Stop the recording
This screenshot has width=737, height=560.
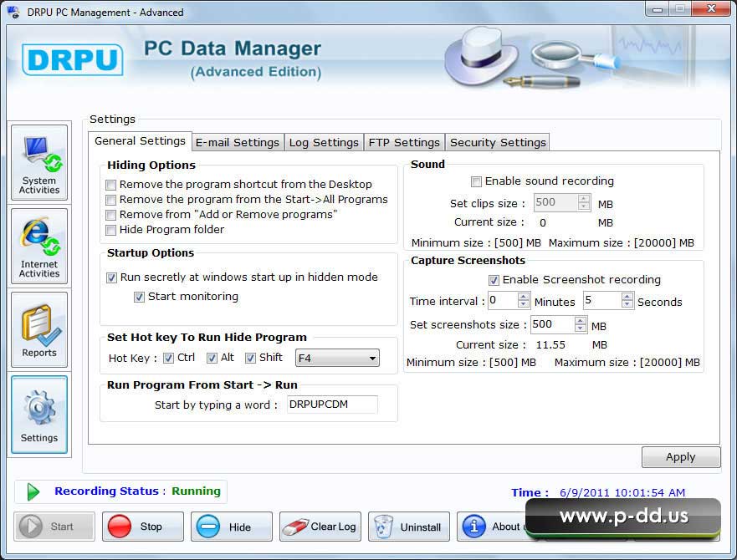click(x=143, y=527)
